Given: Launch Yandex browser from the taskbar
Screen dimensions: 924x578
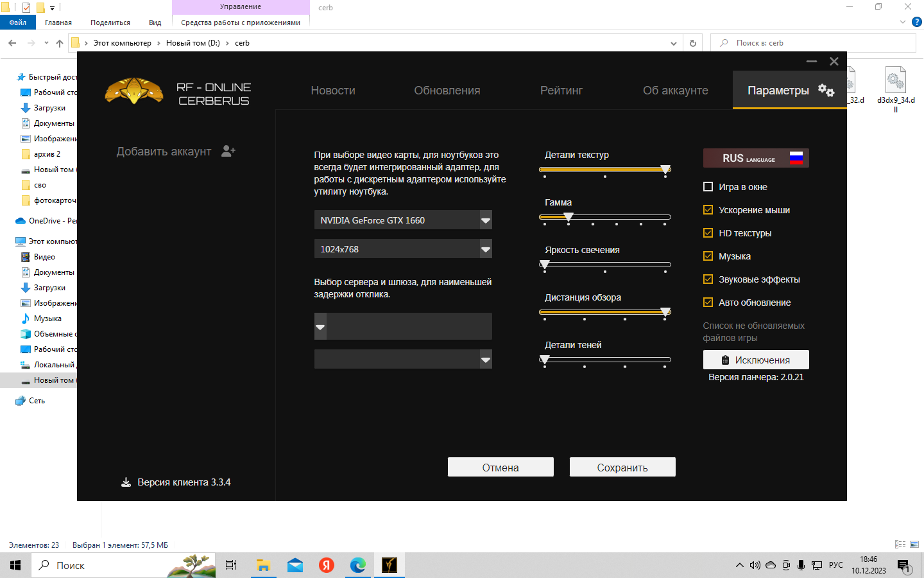Looking at the screenshot, I should point(327,565).
